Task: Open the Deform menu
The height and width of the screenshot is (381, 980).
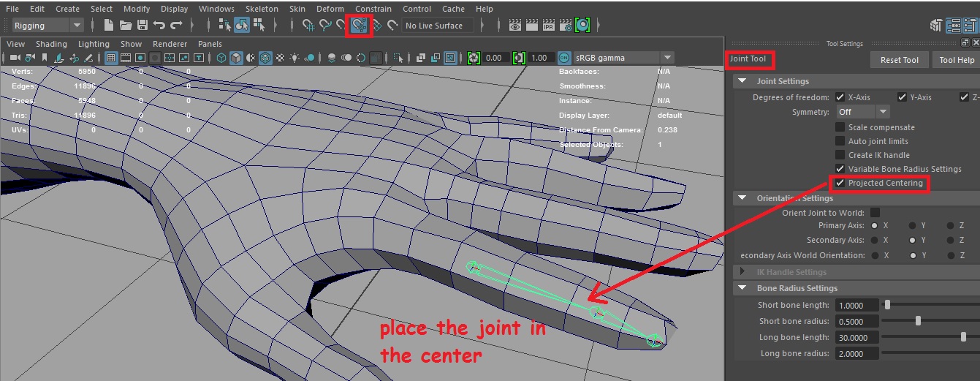Action: 330,9
